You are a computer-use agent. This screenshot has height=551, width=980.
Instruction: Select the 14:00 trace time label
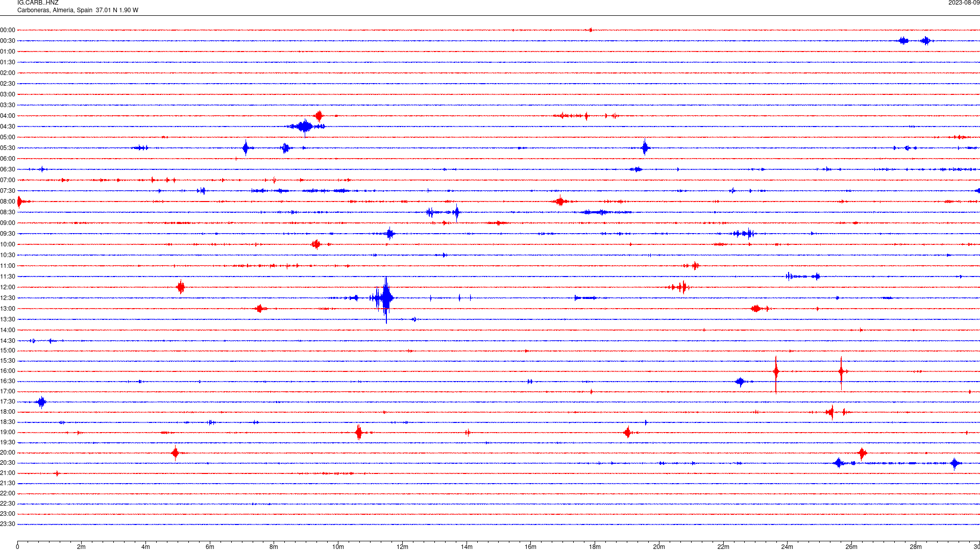[x=8, y=330]
